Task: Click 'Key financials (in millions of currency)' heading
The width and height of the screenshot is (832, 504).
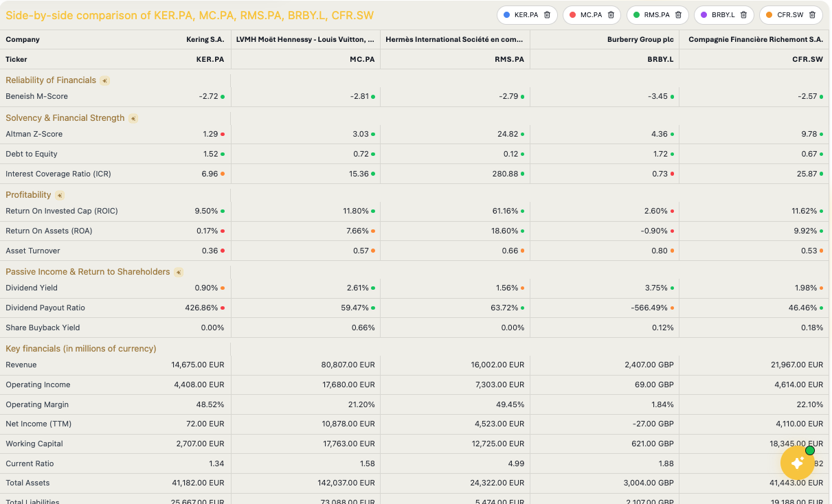Action: [x=81, y=349]
